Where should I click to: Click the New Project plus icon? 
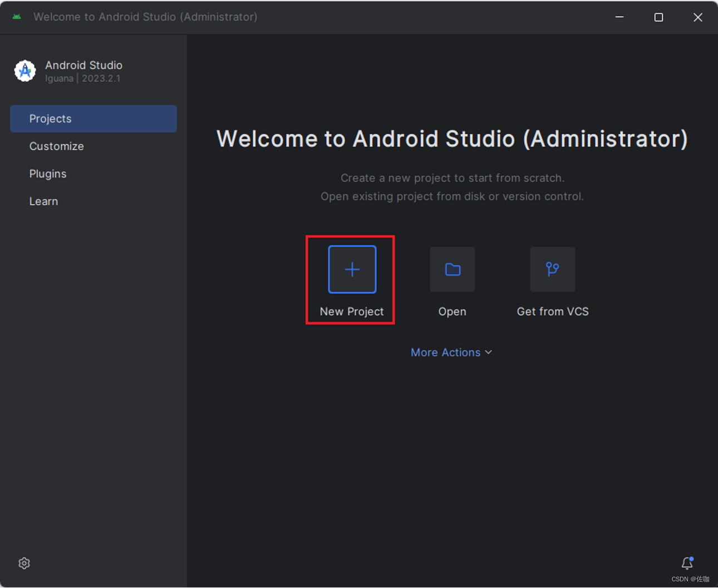(352, 269)
